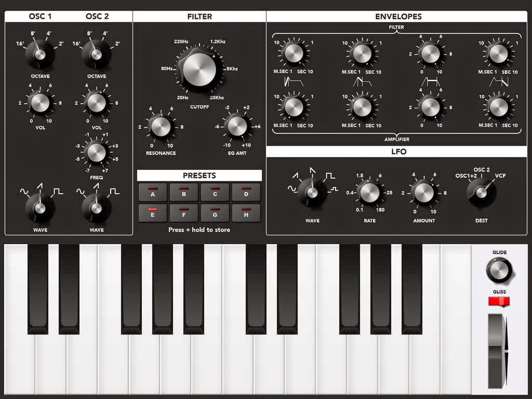Click the VCF label near DEST knob

pos(500,176)
